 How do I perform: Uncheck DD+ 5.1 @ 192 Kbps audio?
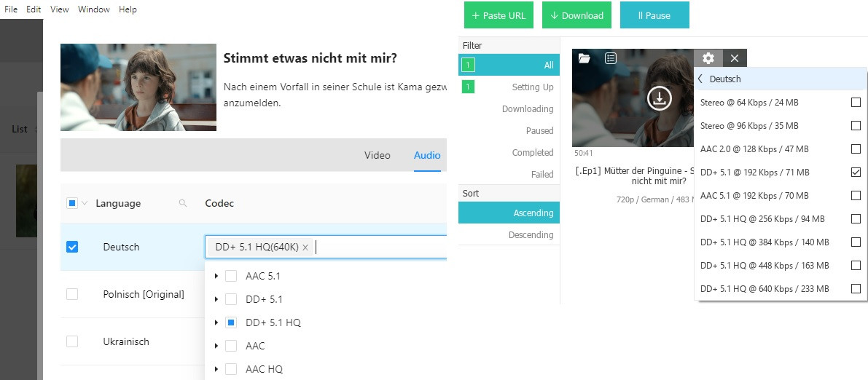856,173
